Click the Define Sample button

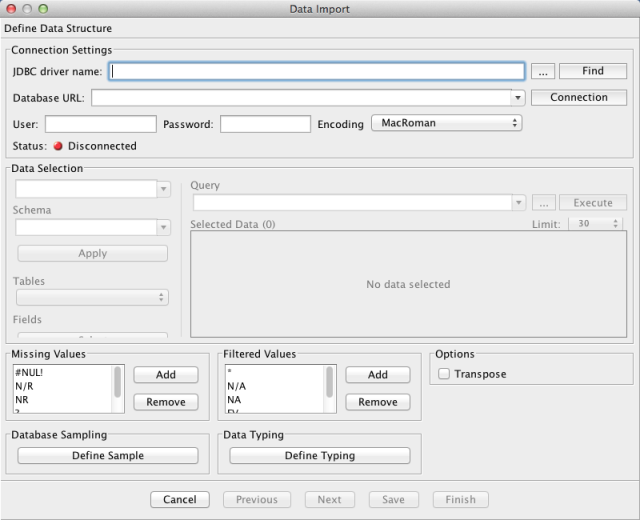(x=108, y=456)
